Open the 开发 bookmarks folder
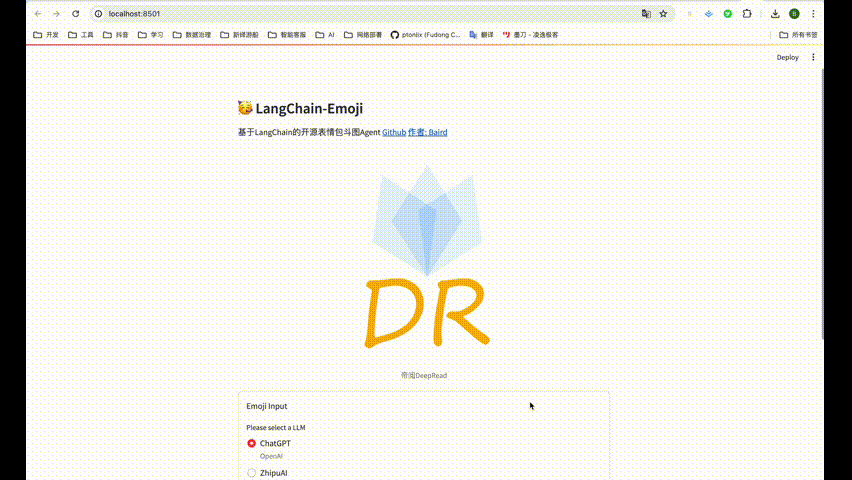The height and width of the screenshot is (480, 852). [46, 35]
